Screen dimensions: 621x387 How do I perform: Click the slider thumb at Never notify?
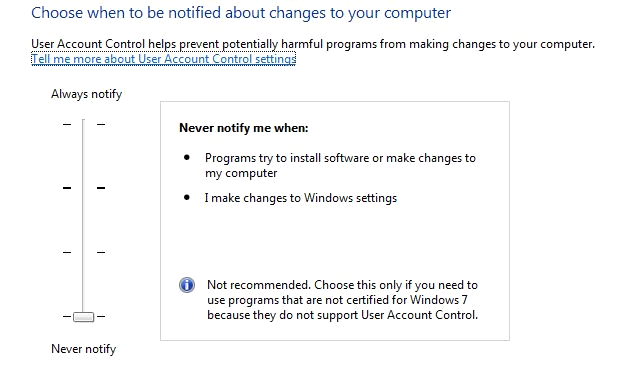coord(84,317)
